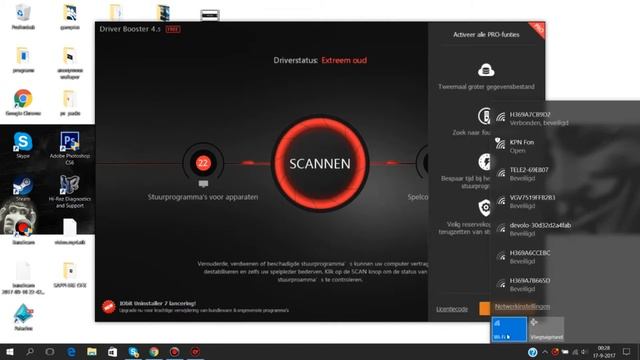Launch Microsoft Edge from the taskbar
The image size is (640, 360).
coord(71,352)
